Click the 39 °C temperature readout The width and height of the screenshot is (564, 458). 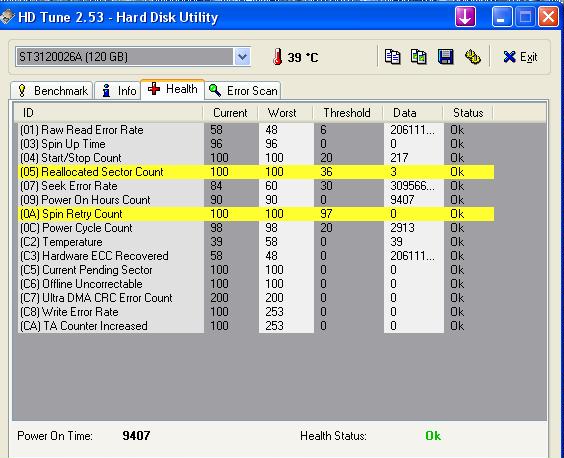pyautogui.click(x=303, y=57)
